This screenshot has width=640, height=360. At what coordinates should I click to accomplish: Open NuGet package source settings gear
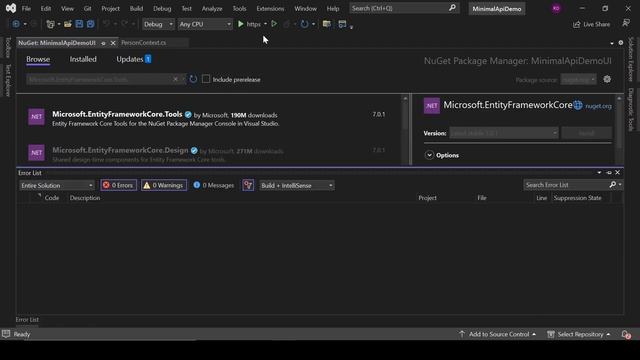(607, 79)
